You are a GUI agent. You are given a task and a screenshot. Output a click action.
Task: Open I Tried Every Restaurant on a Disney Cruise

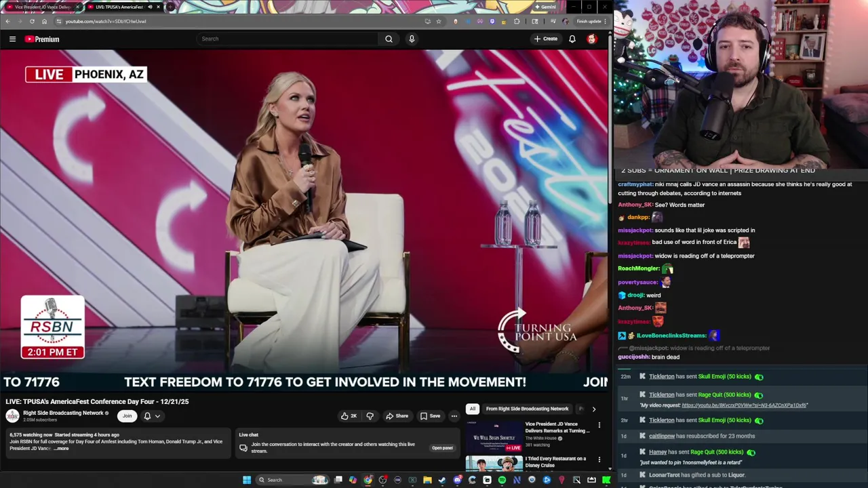[555, 462]
